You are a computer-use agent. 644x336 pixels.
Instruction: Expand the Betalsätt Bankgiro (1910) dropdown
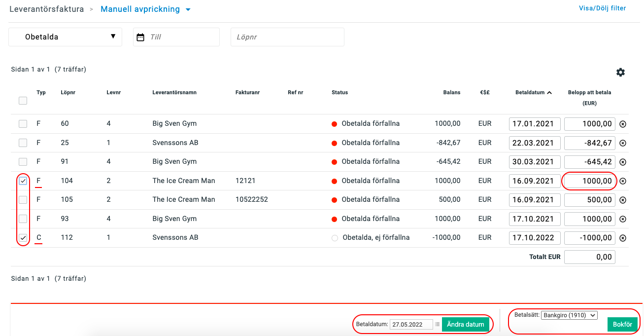pos(569,315)
